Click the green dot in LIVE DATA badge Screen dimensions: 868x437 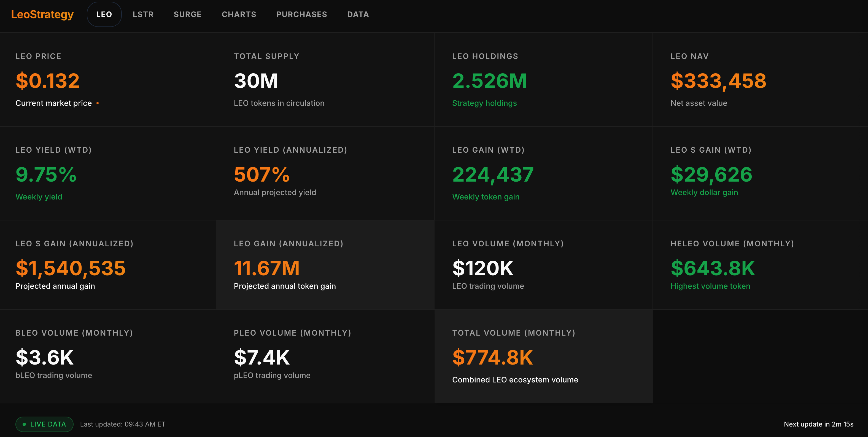click(24, 424)
